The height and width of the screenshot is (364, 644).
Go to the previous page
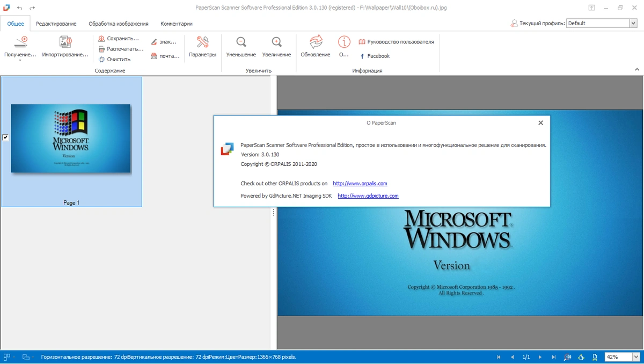[x=512, y=357]
